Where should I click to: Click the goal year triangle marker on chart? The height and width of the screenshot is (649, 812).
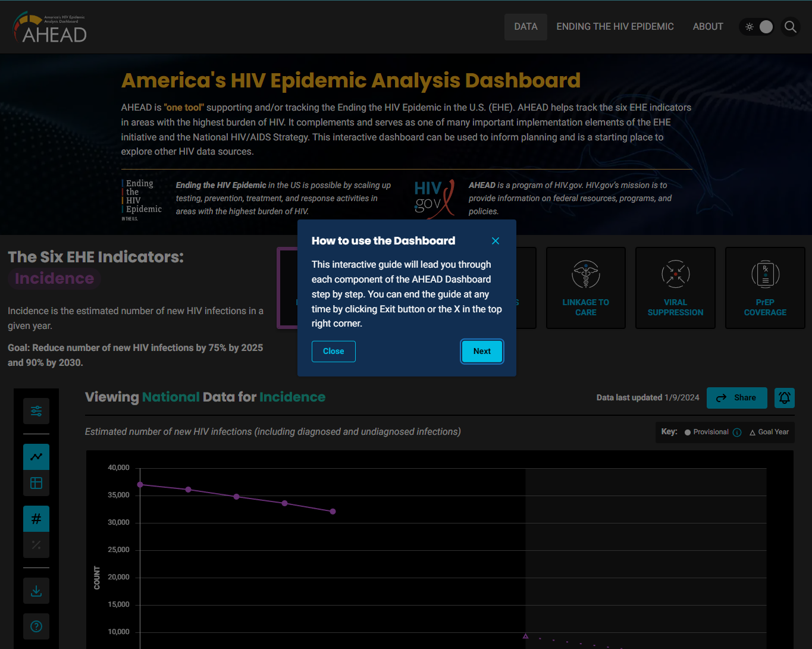pyautogui.click(x=525, y=636)
